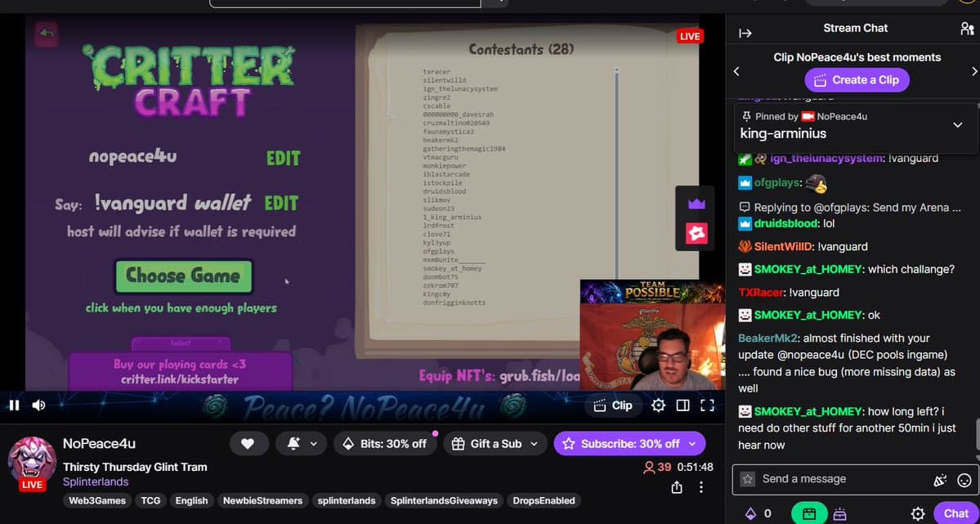This screenshot has height=524, width=980.
Task: Open the chat star identity icon
Action: [748, 480]
